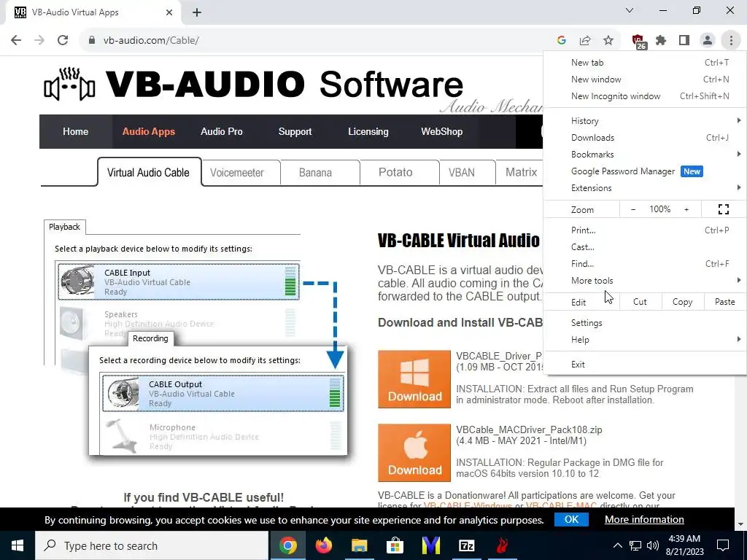This screenshot has width=747, height=560.
Task: Open Microsoft Store taskbar icon
Action: [395, 545]
